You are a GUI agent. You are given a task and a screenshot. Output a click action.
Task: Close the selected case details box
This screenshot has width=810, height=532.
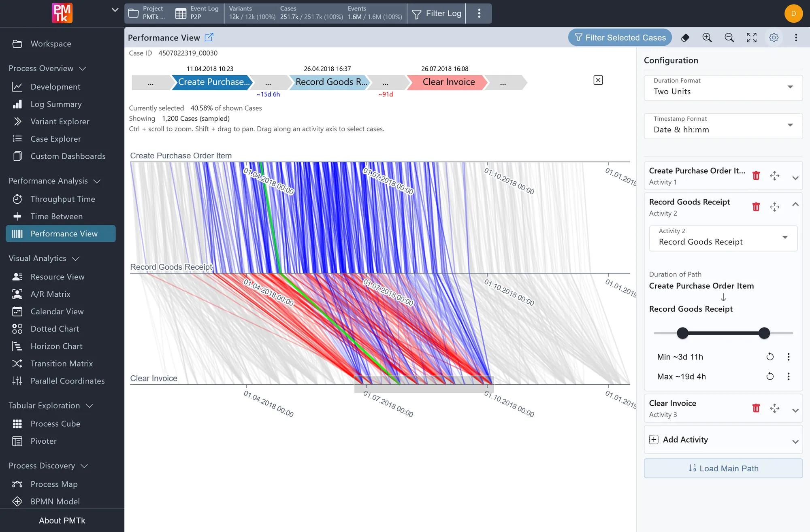(598, 80)
